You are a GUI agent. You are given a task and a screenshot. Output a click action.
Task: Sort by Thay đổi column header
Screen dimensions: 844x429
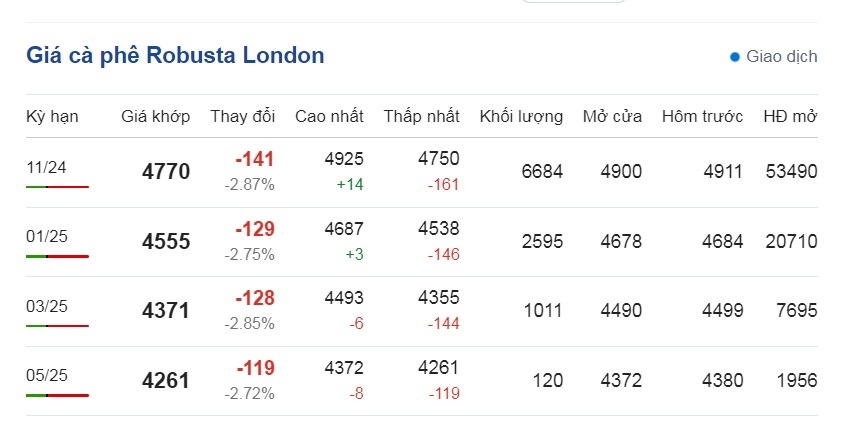click(243, 116)
